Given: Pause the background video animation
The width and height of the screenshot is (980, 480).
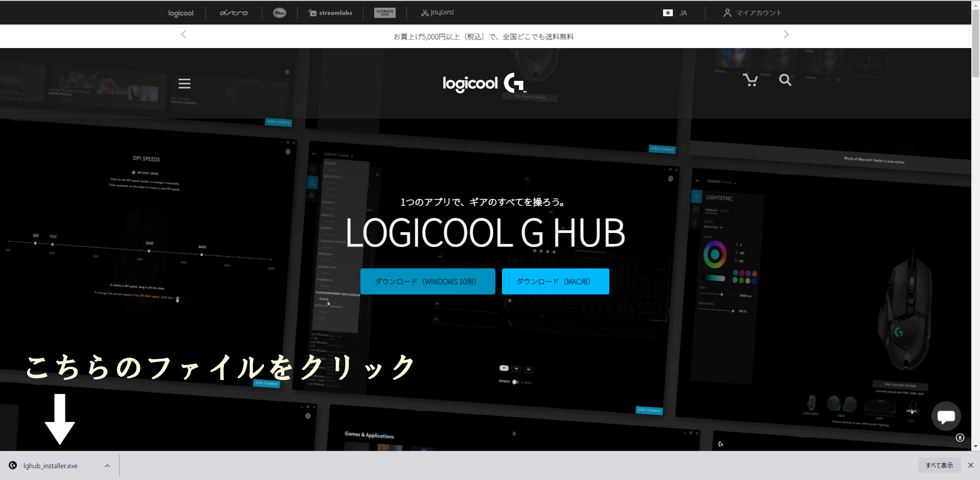Looking at the screenshot, I should [960, 438].
